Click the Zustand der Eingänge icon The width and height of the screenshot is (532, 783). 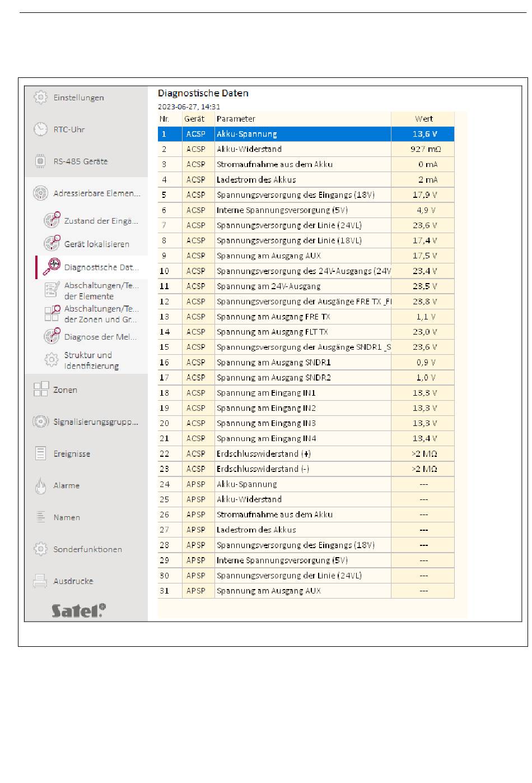52,220
